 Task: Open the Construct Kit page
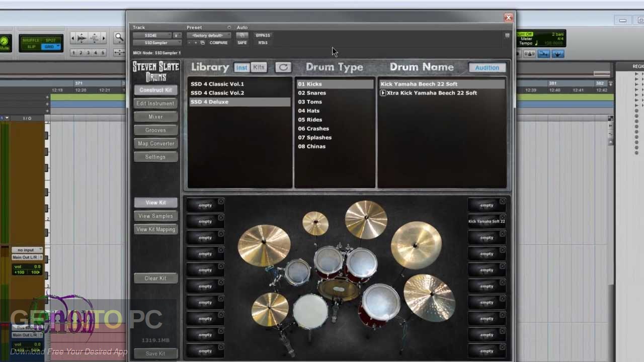tap(155, 90)
